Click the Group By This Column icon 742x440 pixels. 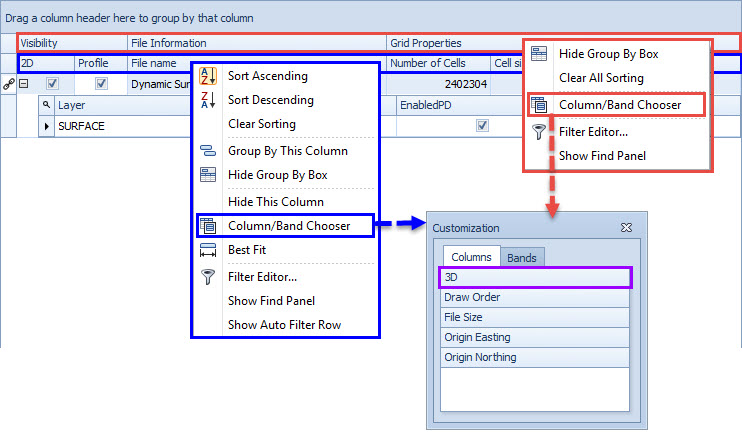point(208,151)
